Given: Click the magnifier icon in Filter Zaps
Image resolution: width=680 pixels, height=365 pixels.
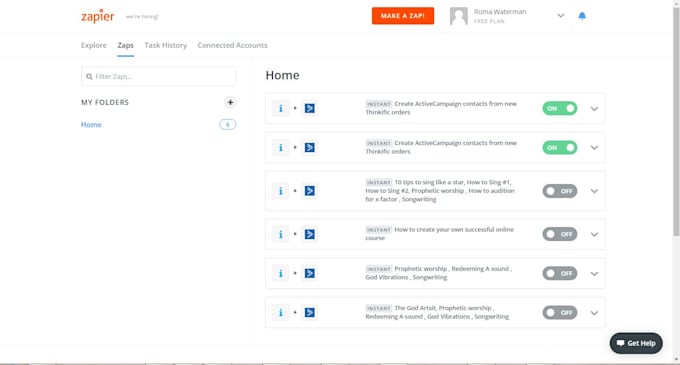Looking at the screenshot, I should [x=89, y=77].
